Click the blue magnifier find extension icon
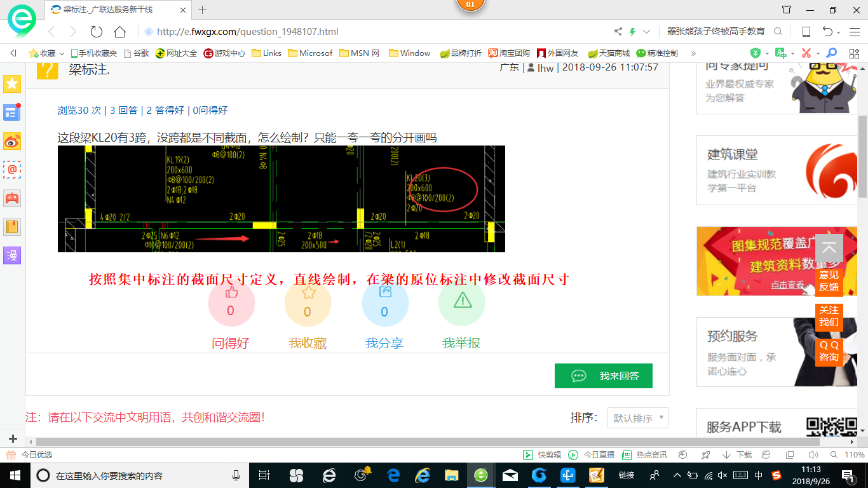Viewport: 868px width, 488px height. coord(831,53)
